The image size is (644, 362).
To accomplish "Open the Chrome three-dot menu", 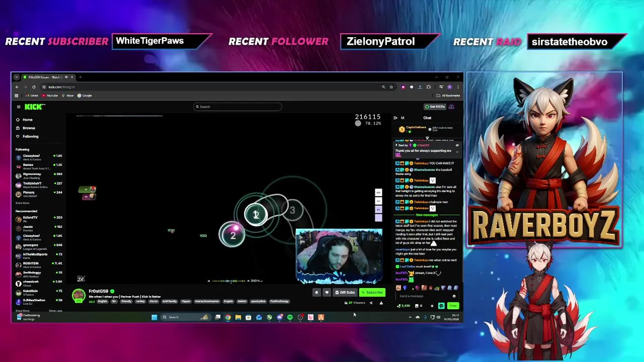I will click(x=458, y=87).
